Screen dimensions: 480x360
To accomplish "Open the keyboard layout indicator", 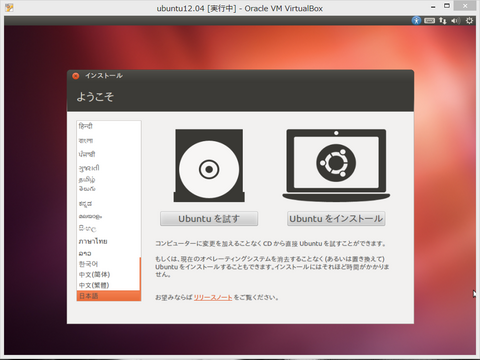I will click(x=429, y=21).
